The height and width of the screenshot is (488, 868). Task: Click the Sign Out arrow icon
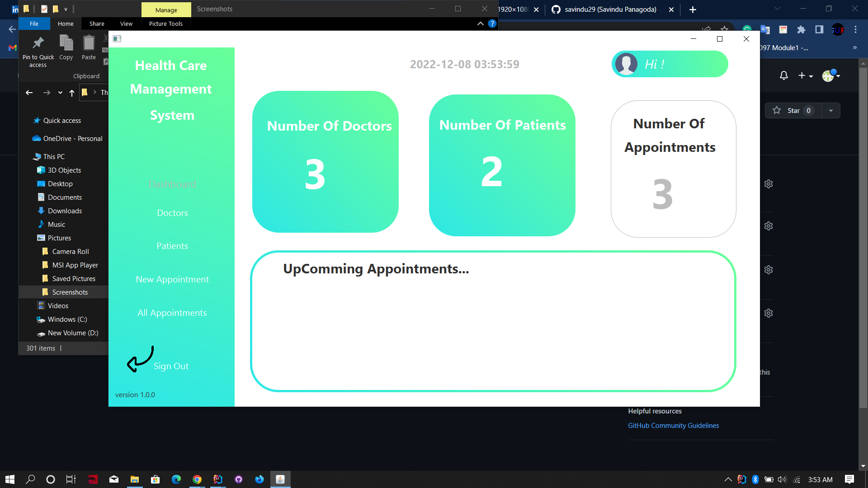click(x=140, y=360)
